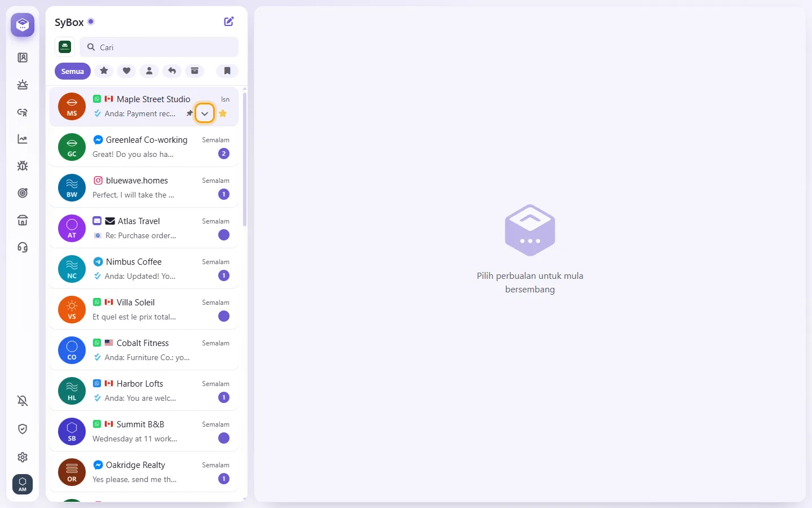Filter conversations by heart favorites
Viewport: 812px width, 508px height.
[x=127, y=71]
